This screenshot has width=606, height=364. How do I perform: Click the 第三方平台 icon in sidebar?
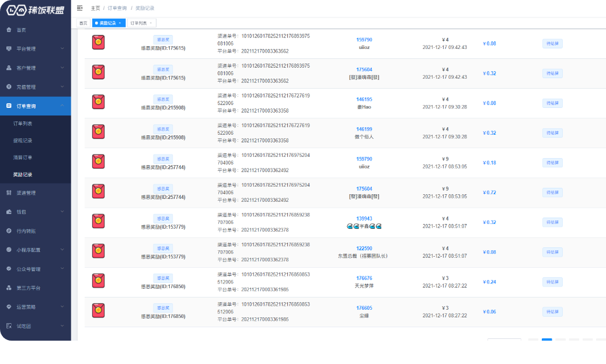pos(9,288)
